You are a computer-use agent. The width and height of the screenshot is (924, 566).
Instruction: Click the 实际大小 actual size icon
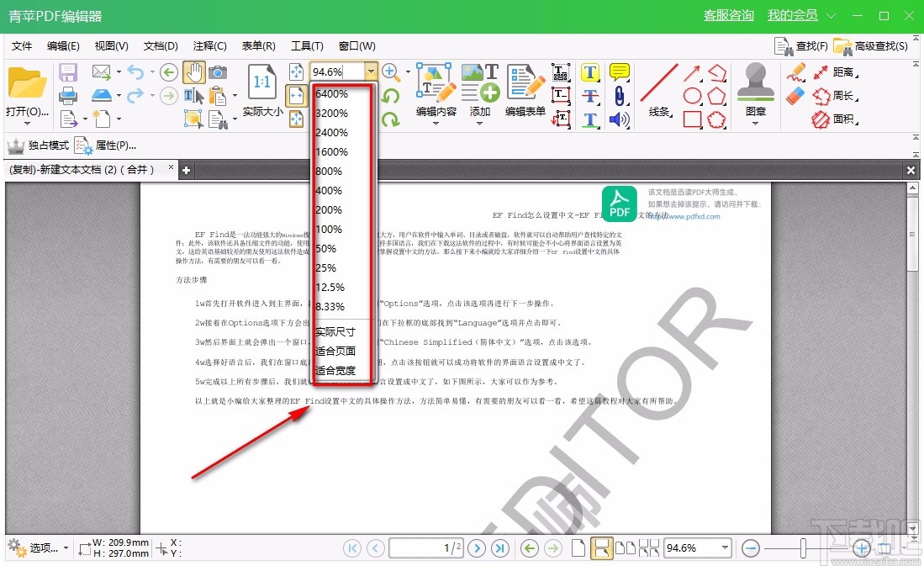(x=261, y=82)
